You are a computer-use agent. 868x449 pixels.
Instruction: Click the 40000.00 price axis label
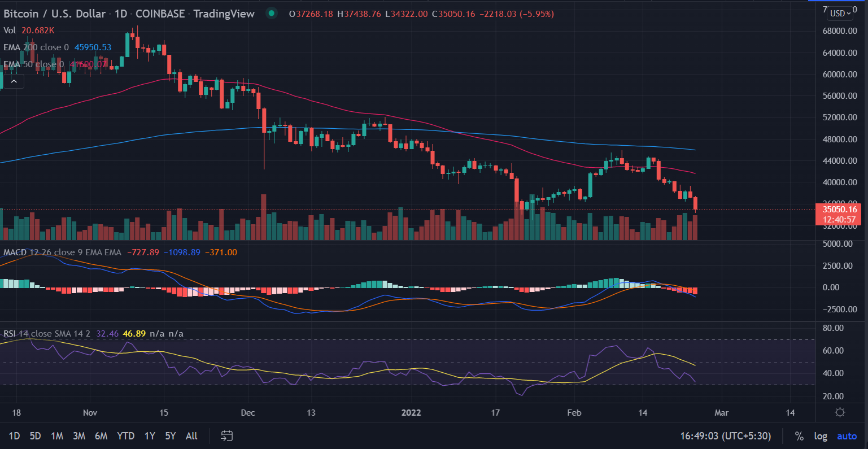(x=840, y=182)
